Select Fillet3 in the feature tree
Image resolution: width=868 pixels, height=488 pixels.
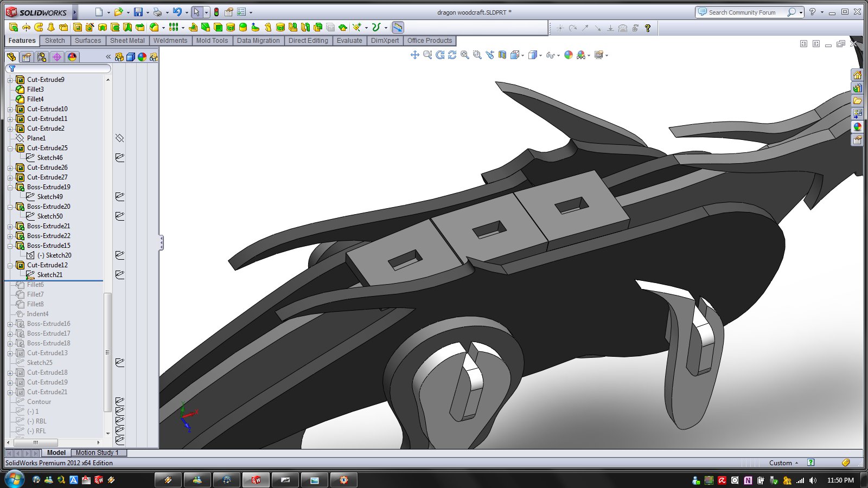35,89
